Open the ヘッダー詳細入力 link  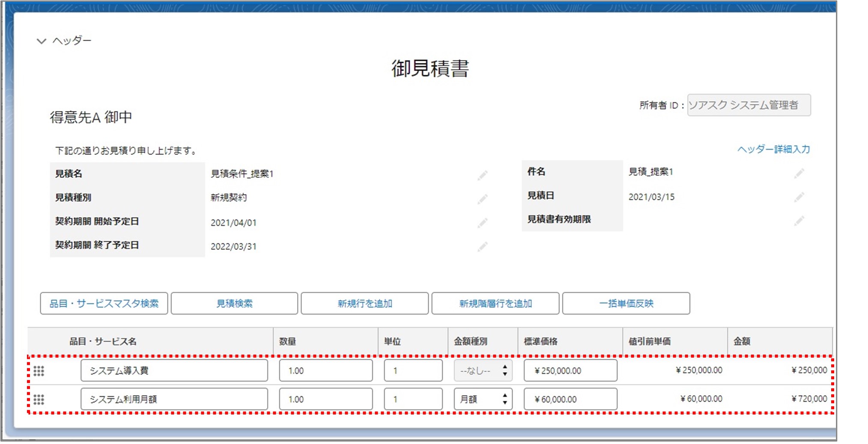pyautogui.click(x=773, y=149)
